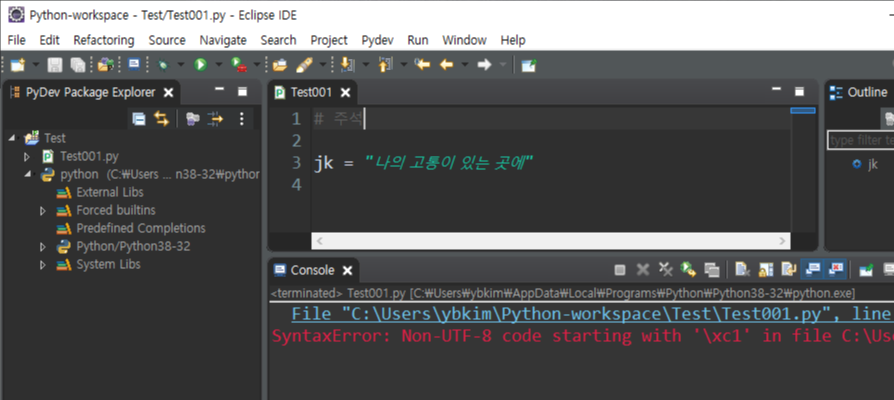
Task: Navigate Forward with the white right arrow
Action: pos(484,65)
